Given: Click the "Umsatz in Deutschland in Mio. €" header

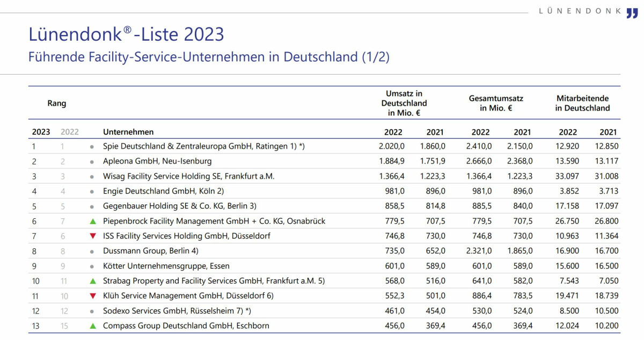Looking at the screenshot, I should tap(404, 103).
